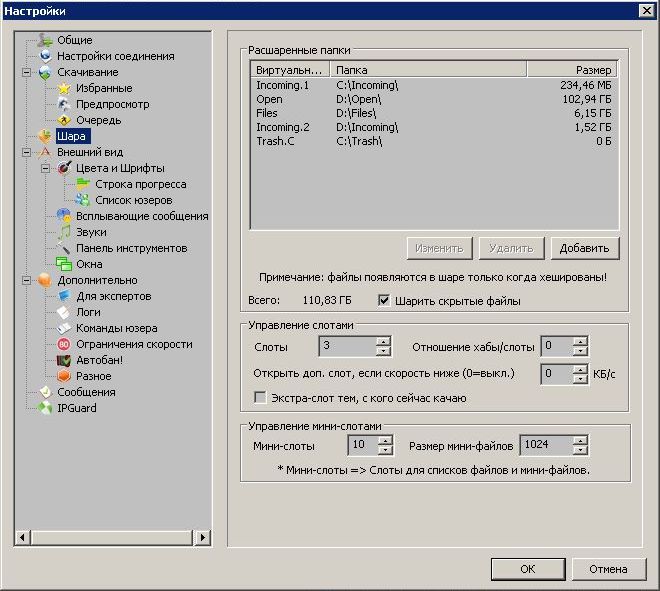Collapse the Внешний вид tree node
This screenshot has width=660, height=591.
coord(27,152)
